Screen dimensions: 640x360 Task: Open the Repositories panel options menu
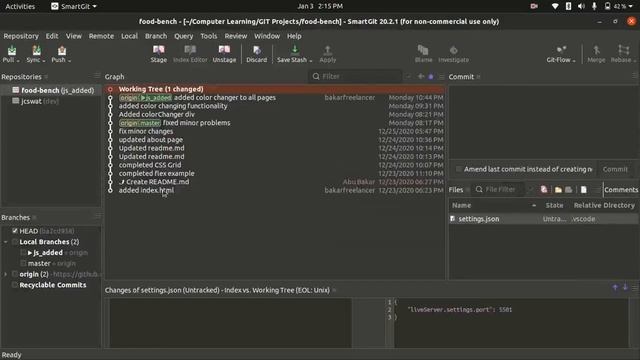(96, 76)
